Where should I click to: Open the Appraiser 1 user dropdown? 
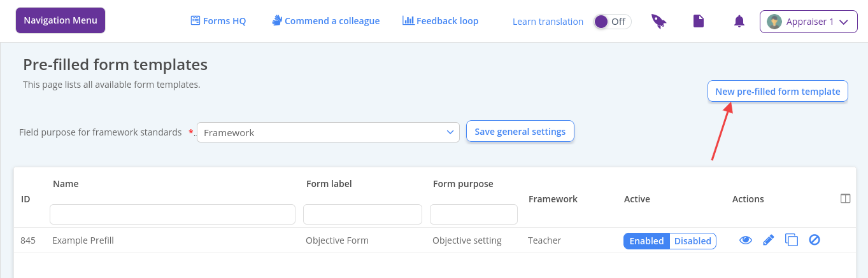808,22
